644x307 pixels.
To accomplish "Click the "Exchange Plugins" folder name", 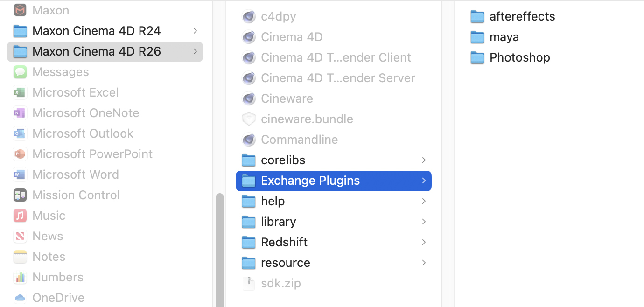I will [310, 181].
